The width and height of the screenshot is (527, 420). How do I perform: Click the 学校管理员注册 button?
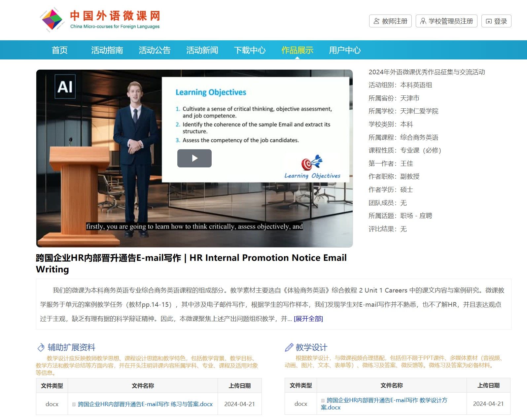[446, 21]
